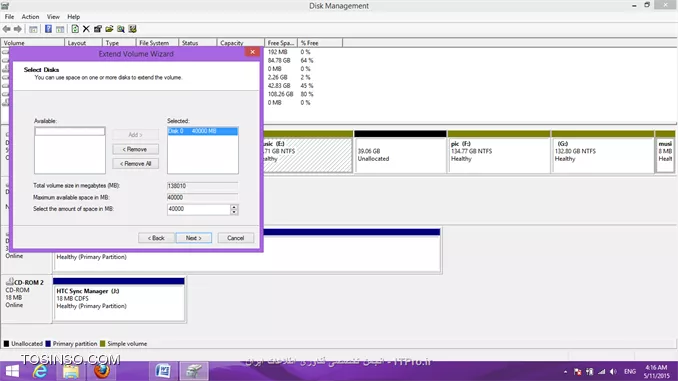Click the network signal tray icon
678x381 pixels.
tap(601, 371)
